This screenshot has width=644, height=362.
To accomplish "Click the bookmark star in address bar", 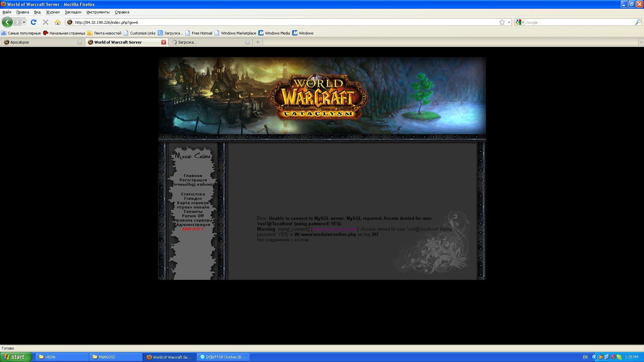I will coord(502,22).
